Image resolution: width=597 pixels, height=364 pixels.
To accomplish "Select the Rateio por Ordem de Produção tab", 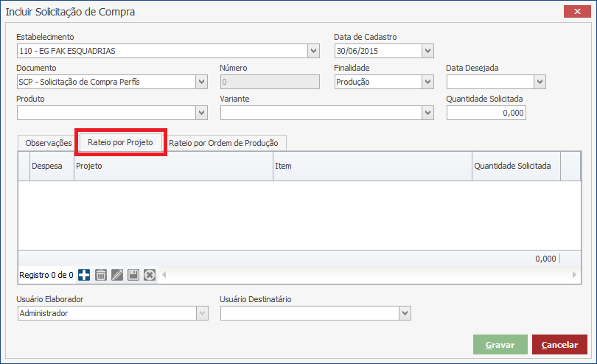I will [x=225, y=143].
